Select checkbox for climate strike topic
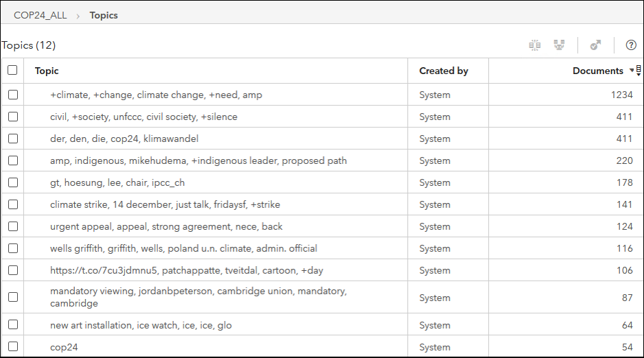Image resolution: width=644 pixels, height=358 pixels. click(x=12, y=205)
